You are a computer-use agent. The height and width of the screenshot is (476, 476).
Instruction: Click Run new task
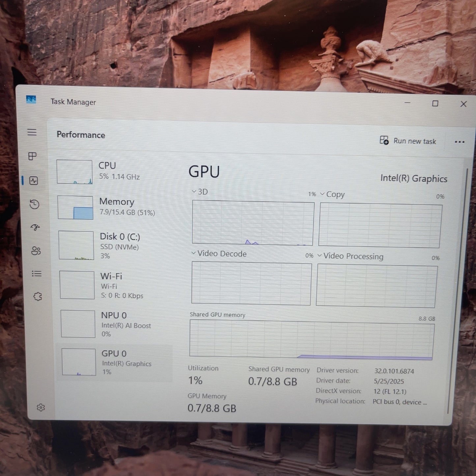point(408,141)
